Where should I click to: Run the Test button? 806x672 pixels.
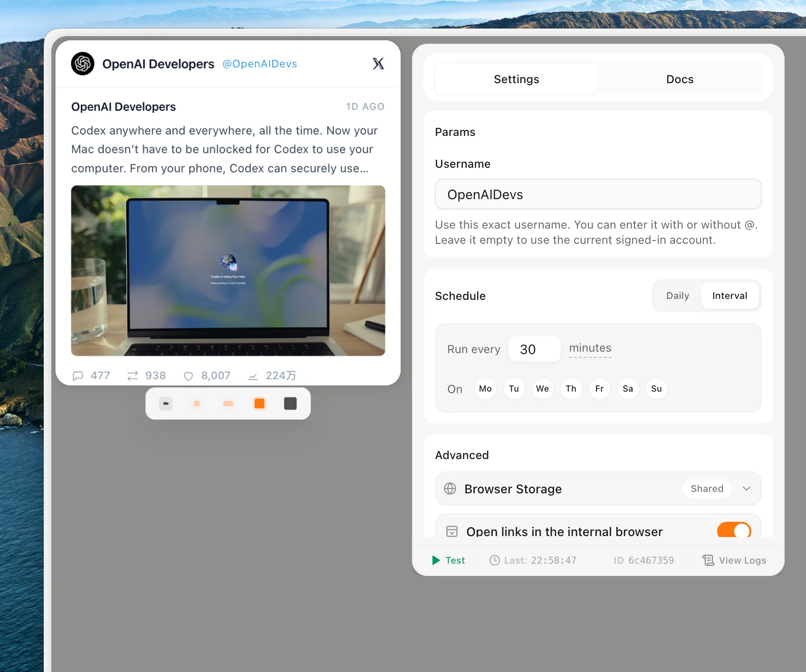click(x=449, y=560)
